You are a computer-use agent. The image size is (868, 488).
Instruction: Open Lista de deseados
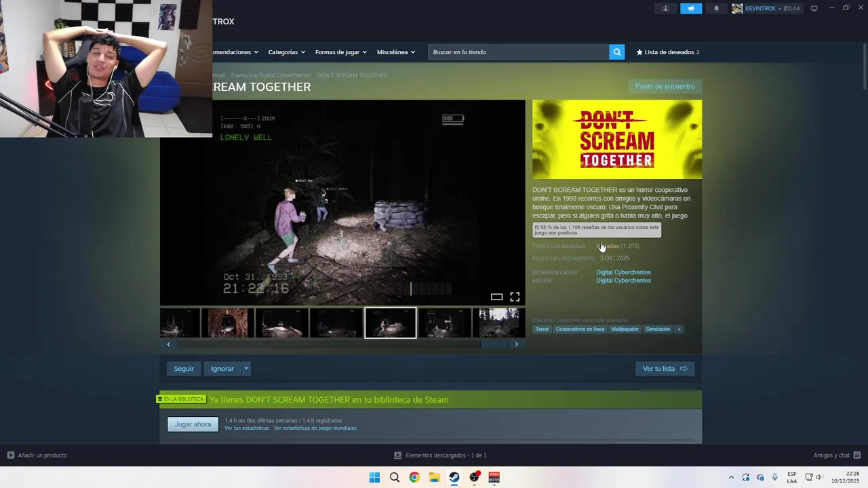click(x=667, y=52)
